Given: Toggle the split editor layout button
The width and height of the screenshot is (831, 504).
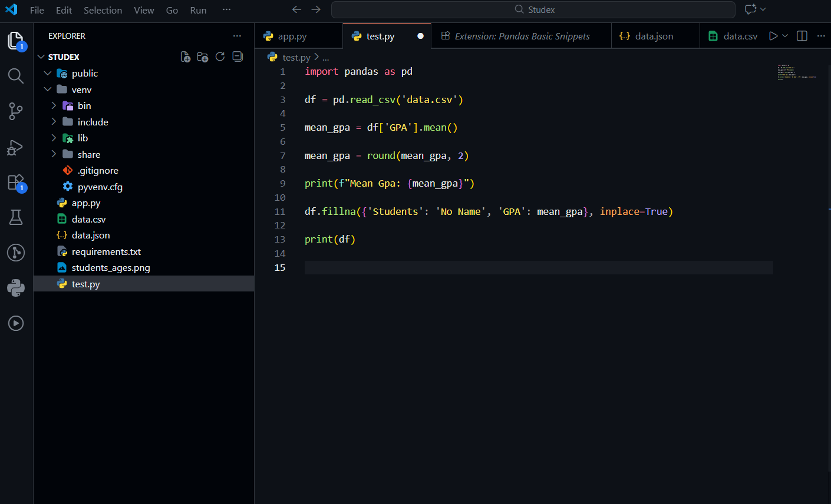Looking at the screenshot, I should (802, 36).
